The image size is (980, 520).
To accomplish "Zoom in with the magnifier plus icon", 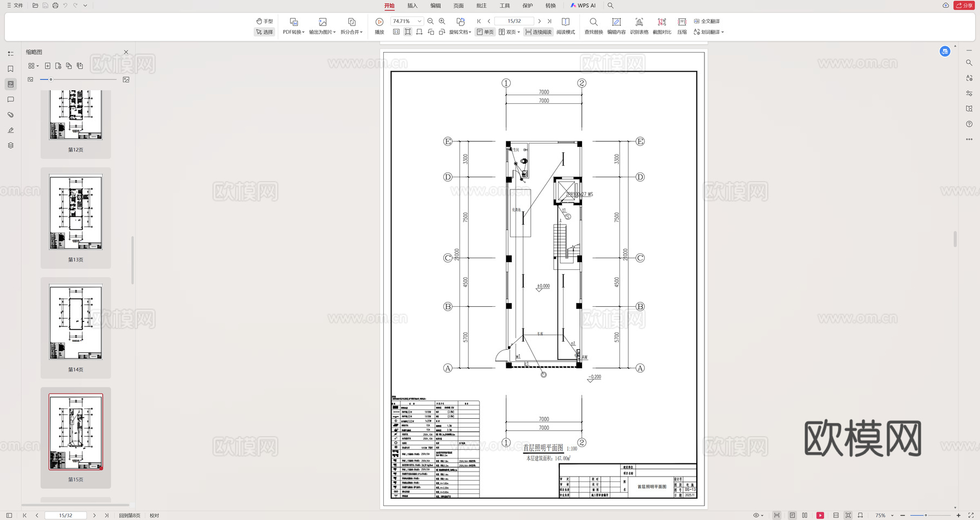I will point(442,21).
